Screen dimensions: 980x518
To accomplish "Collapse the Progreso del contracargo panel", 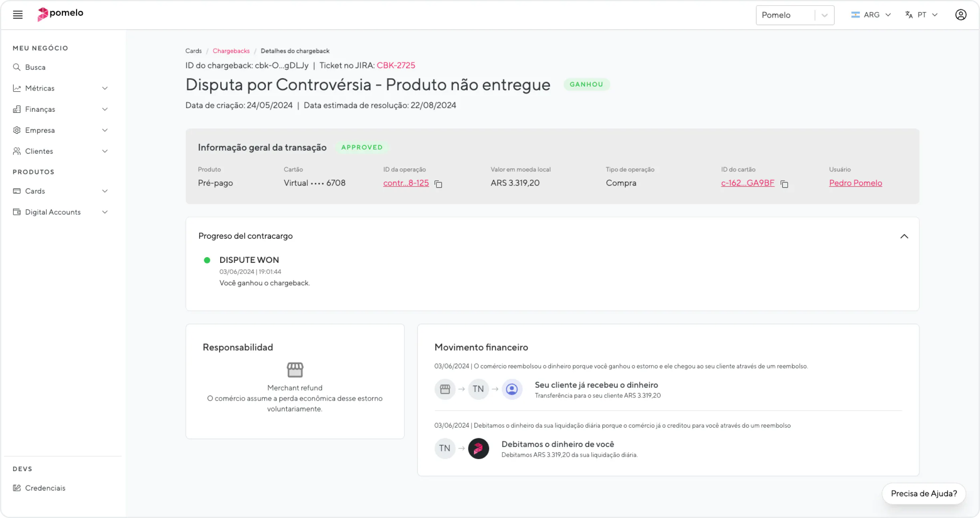I will tap(904, 236).
